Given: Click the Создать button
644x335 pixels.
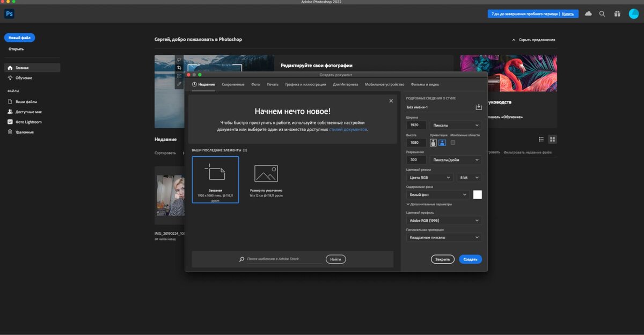Looking at the screenshot, I should [470, 259].
